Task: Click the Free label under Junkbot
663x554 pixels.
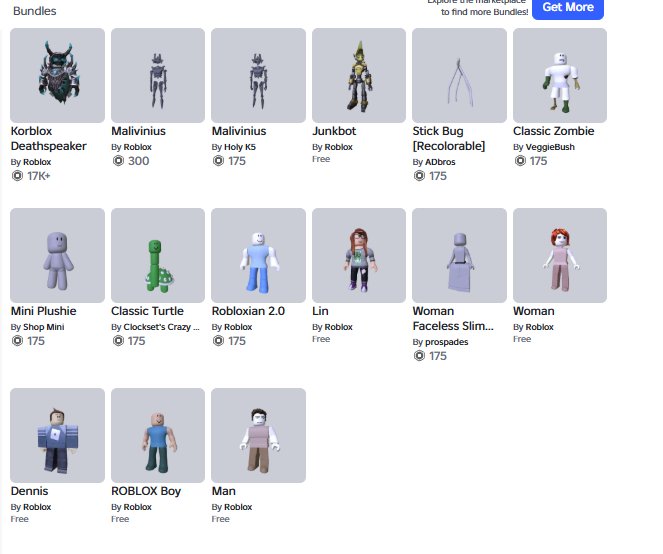Action: click(x=321, y=159)
